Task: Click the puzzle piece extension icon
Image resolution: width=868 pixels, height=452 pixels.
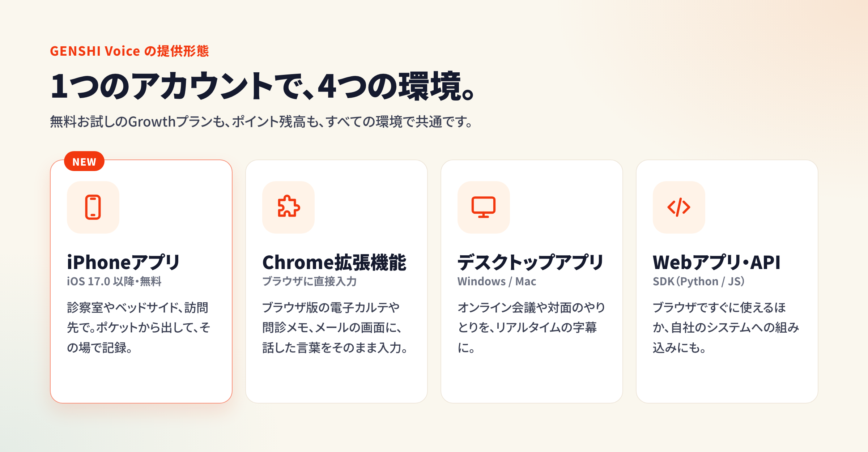Action: [x=288, y=207]
